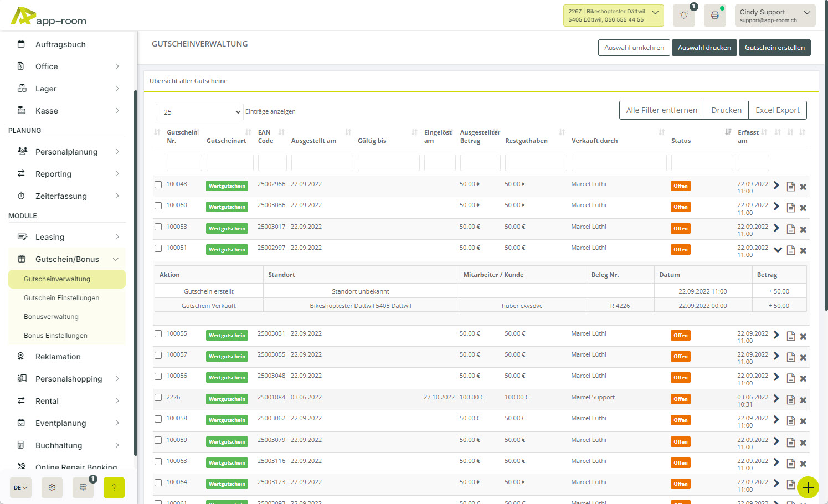Go to Bonusverwaltung submenu item
This screenshot has width=828, height=504.
(51, 317)
